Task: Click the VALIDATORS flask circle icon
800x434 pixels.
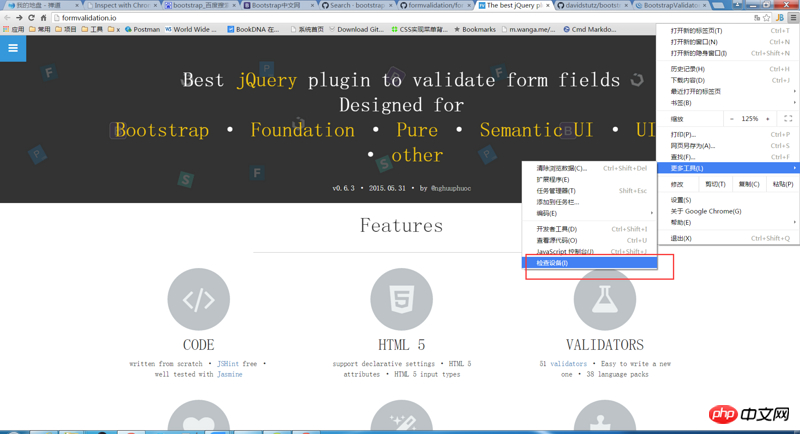Action: 605,299
